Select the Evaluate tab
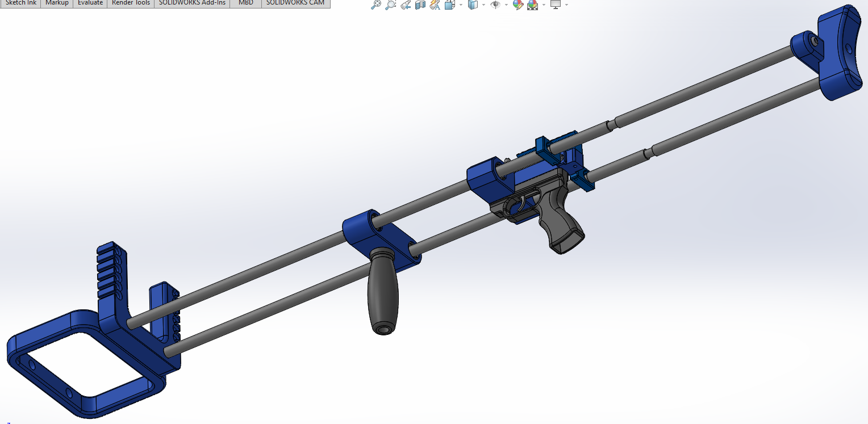Viewport: 868px width, 424px height. click(90, 3)
